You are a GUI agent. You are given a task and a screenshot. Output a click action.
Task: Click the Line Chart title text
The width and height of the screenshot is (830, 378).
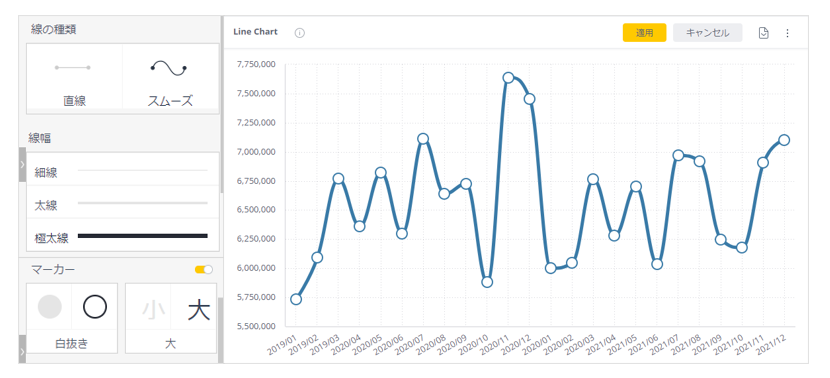pos(255,32)
